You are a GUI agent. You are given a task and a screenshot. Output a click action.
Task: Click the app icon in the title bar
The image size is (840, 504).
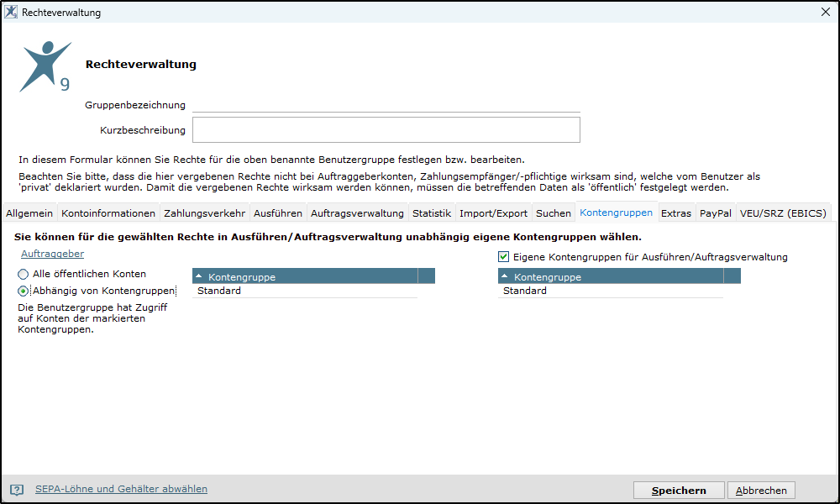11,12
